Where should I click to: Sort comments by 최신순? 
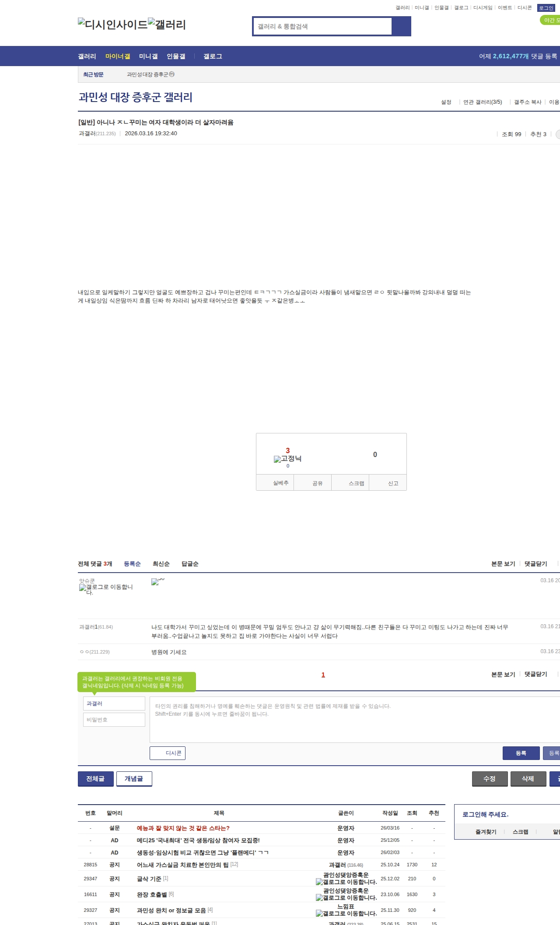coord(161,564)
